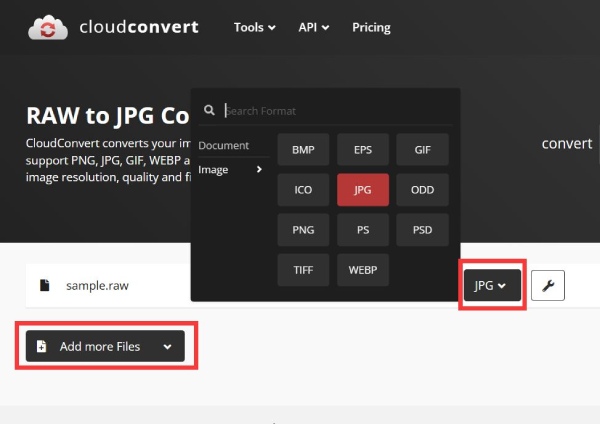The height and width of the screenshot is (424, 600).
Task: Choose EPS as output format
Action: point(363,150)
